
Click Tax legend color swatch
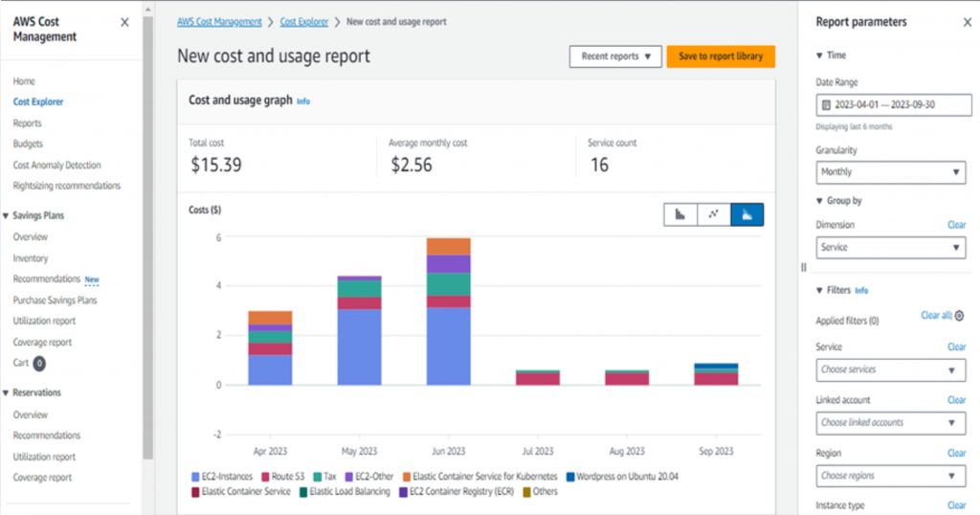point(318,477)
